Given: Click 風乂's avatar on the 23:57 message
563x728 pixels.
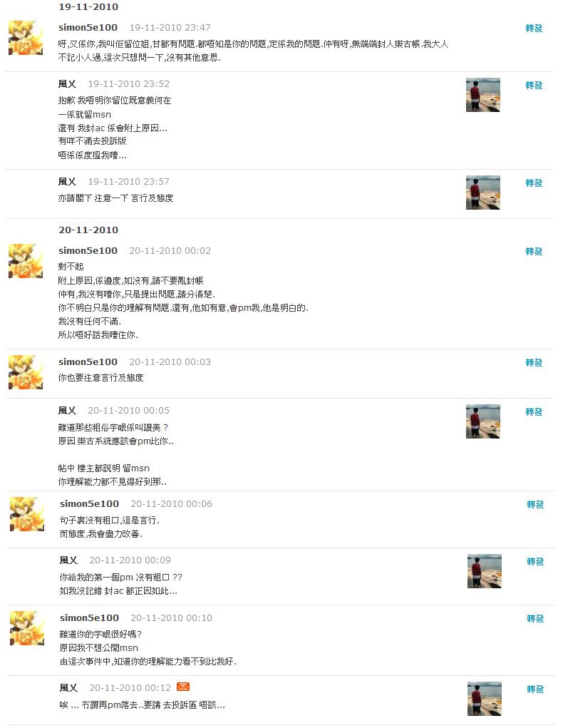Looking at the screenshot, I should pyautogui.click(x=482, y=193).
